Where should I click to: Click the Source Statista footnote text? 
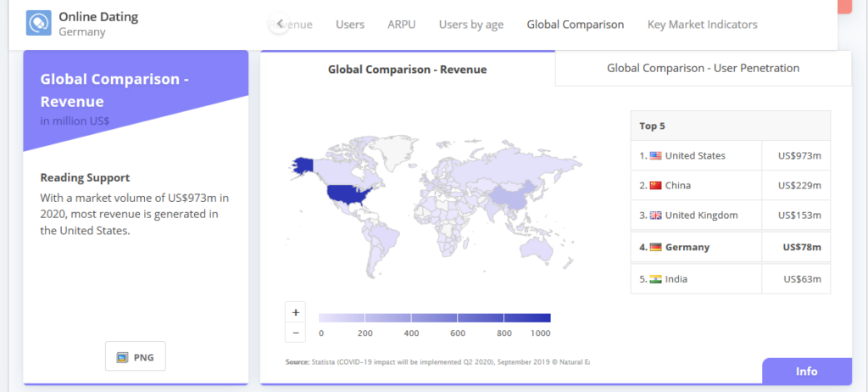click(x=437, y=361)
